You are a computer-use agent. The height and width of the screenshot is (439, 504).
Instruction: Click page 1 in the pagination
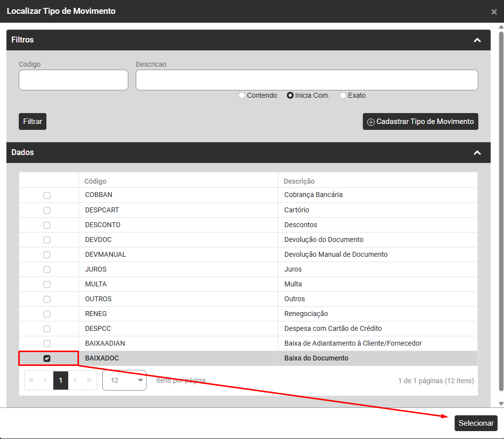tap(60, 380)
